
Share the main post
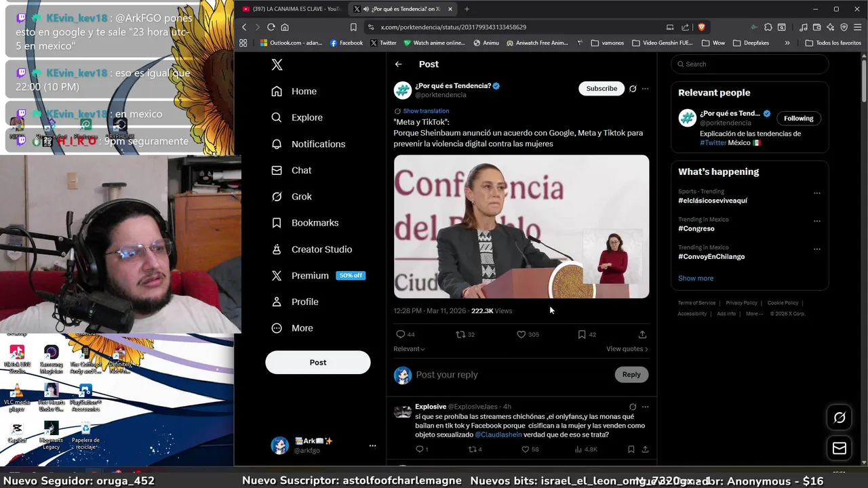642,334
